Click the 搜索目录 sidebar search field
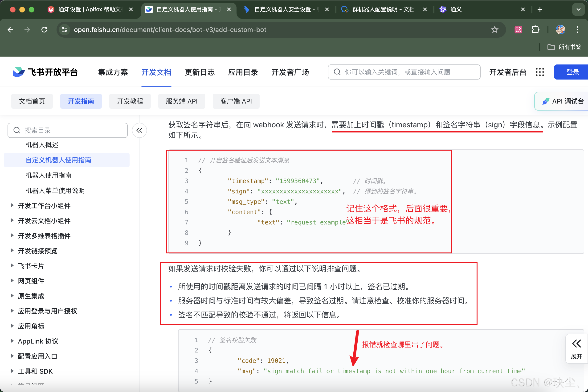 click(x=68, y=130)
